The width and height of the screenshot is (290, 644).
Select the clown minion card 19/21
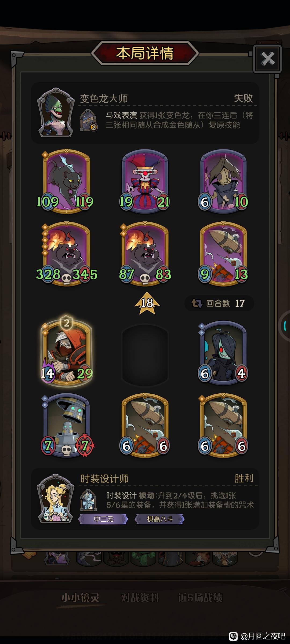(145, 181)
